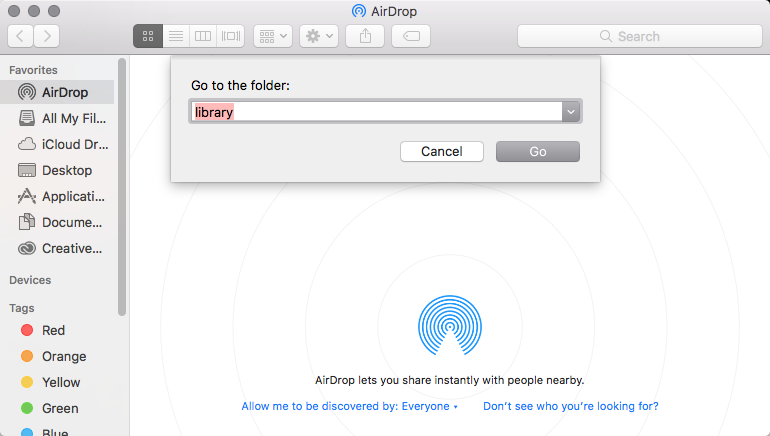Image resolution: width=770 pixels, height=436 pixels.
Task: Select AirDrop in the sidebar
Action: (57, 92)
